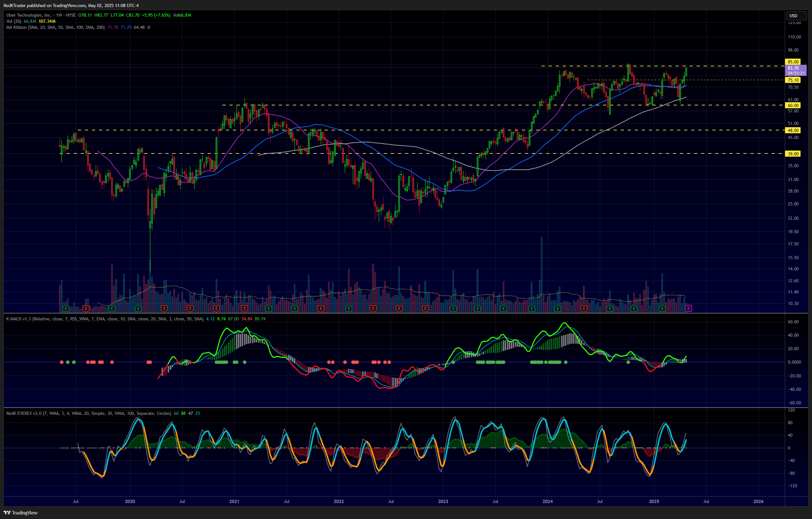812x519 pixels.
Task: Click the 60.00 value on K-MACD scale
Action: pyautogui.click(x=793, y=322)
